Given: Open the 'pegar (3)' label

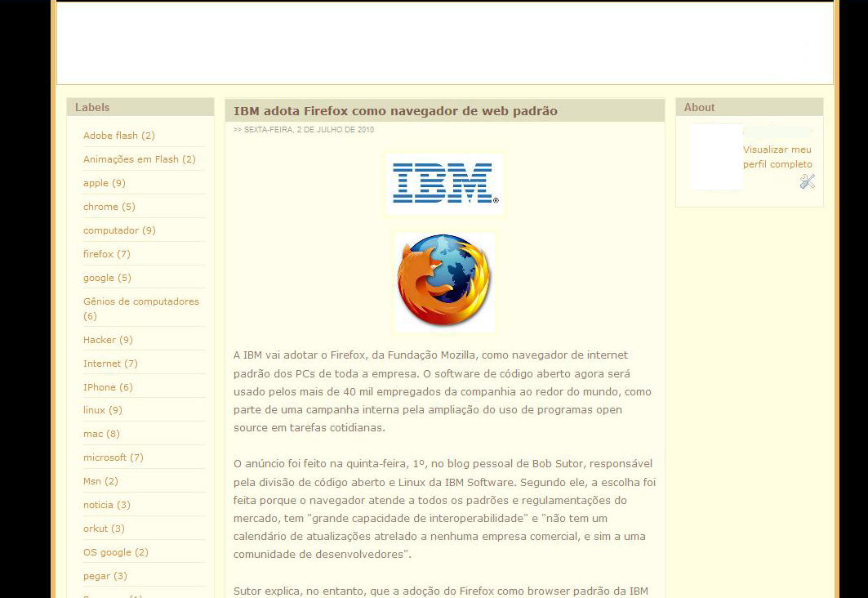Looking at the screenshot, I should 105,577.
